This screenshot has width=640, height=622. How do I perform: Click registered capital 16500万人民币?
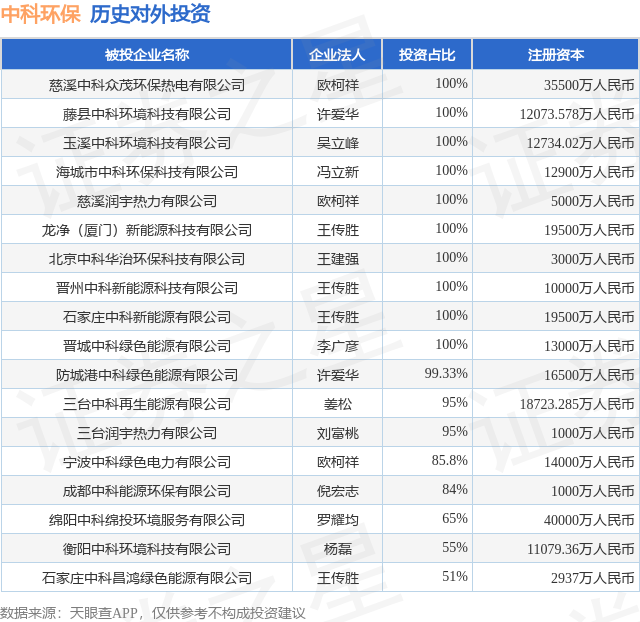pyautogui.click(x=589, y=375)
